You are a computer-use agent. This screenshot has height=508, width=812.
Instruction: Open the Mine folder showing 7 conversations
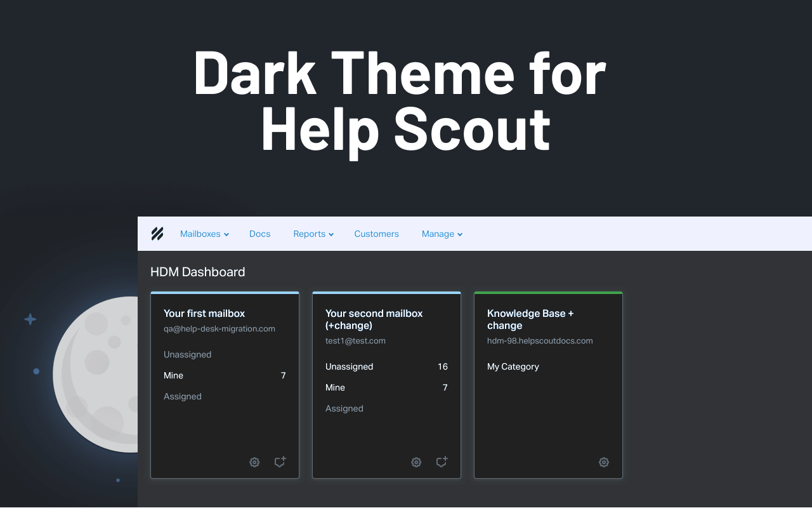pos(173,375)
